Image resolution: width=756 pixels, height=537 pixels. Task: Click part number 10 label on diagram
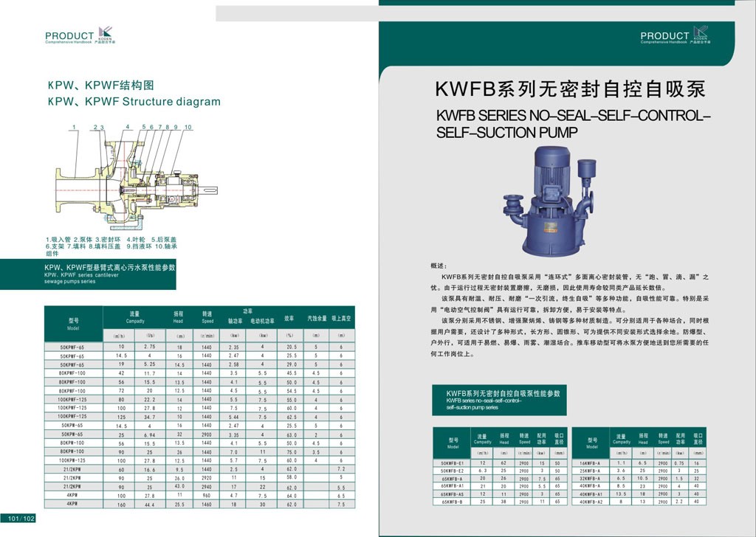(188, 128)
